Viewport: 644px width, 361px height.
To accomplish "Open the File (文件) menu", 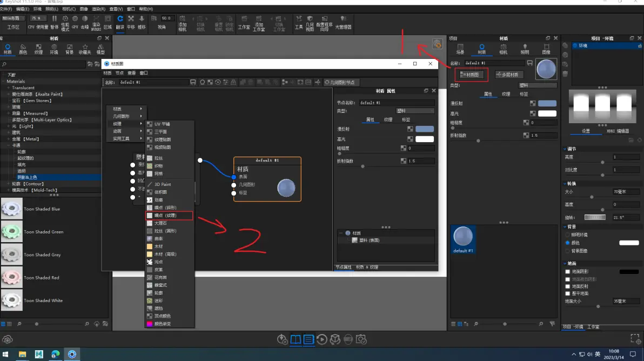I will tap(6, 9).
